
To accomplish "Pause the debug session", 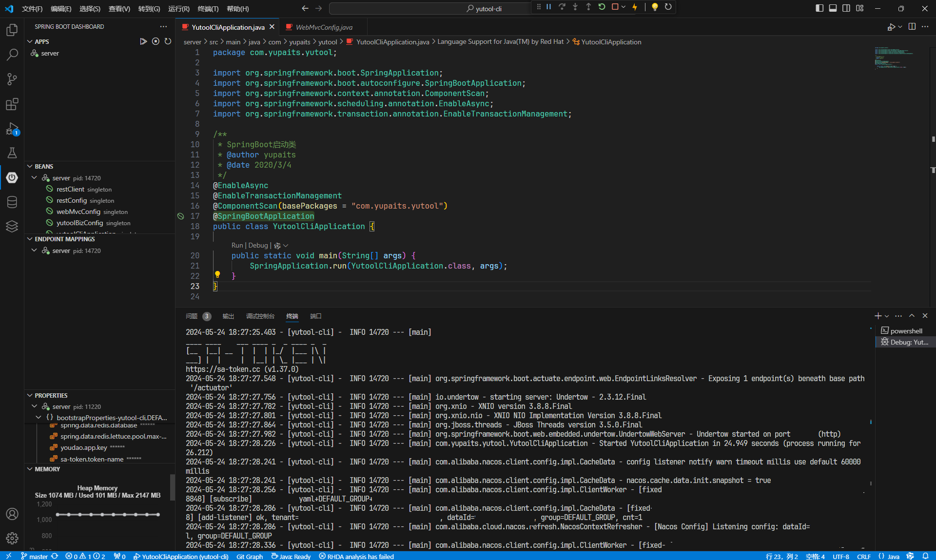I will pyautogui.click(x=549, y=7).
